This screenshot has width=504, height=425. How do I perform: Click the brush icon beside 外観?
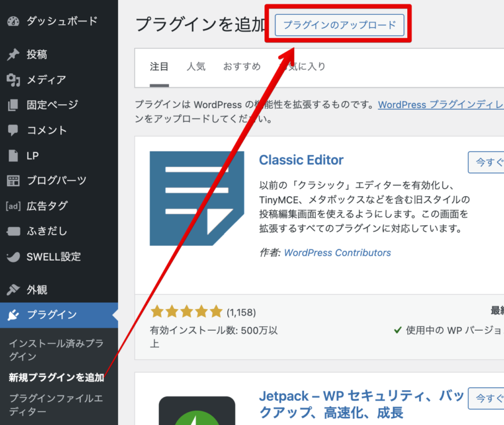13,290
